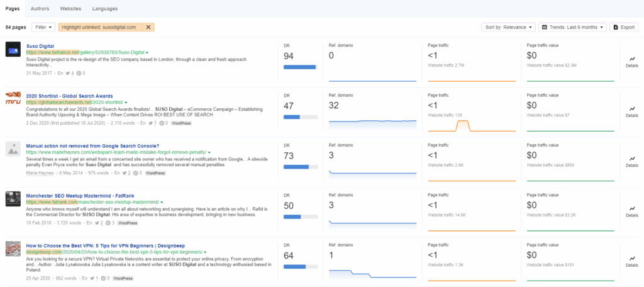
Task: Remove the Highlight unlinked susodigital.com filter
Action: click(x=148, y=27)
